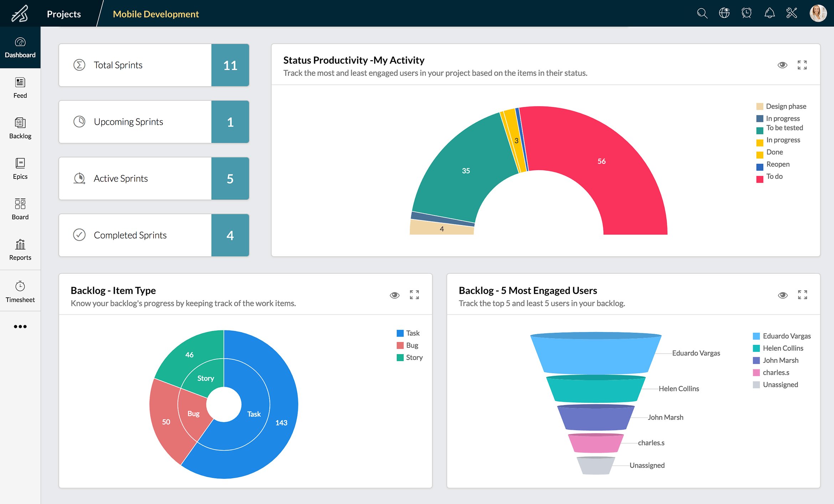
Task: Switch to the Board view icon
Action: tap(20, 208)
